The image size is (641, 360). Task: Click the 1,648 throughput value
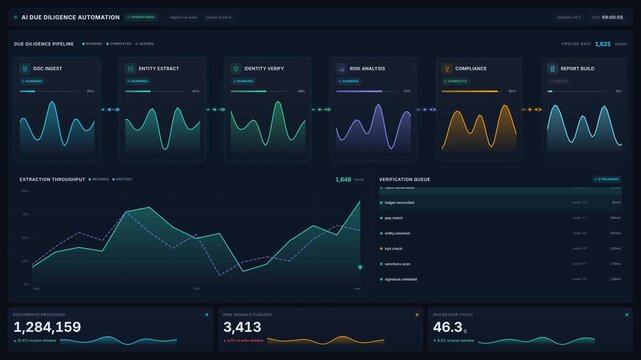tap(343, 179)
